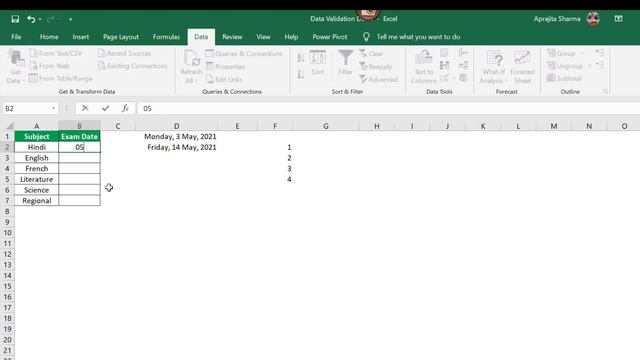Click the From Web button

pyautogui.click(x=49, y=66)
